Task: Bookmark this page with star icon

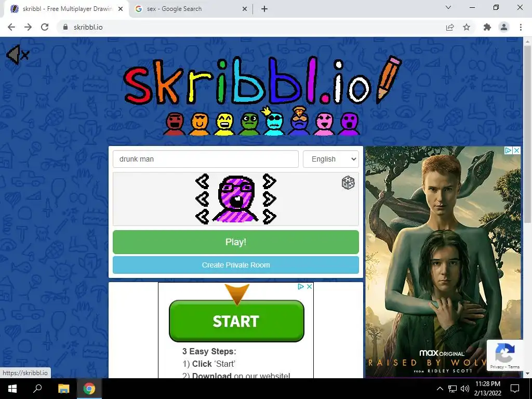Action: [x=467, y=27]
